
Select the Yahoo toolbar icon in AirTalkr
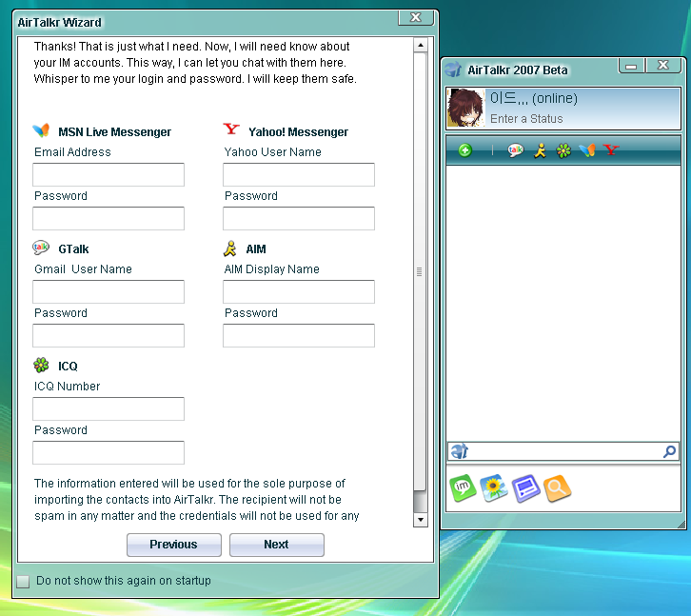[x=611, y=149]
